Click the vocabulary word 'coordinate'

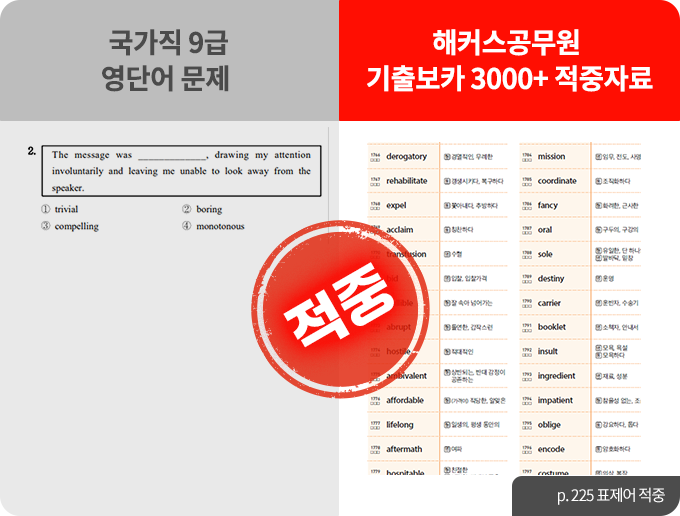pyautogui.click(x=557, y=181)
